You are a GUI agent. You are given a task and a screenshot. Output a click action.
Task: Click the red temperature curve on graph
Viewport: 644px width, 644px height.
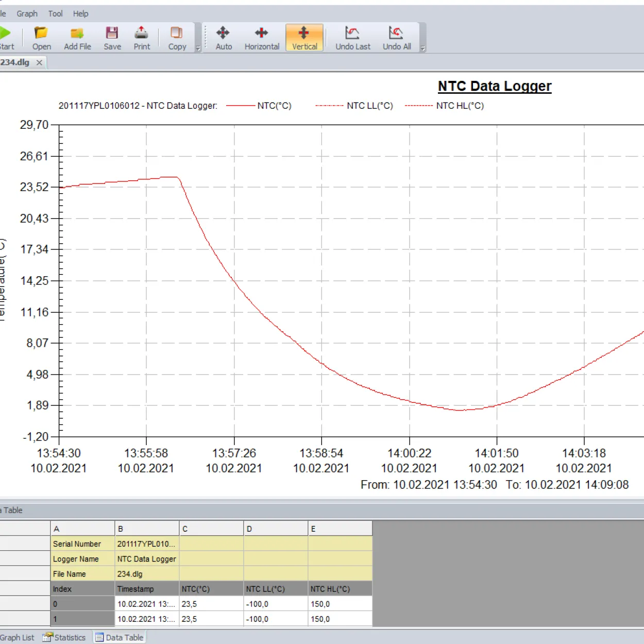click(322, 364)
